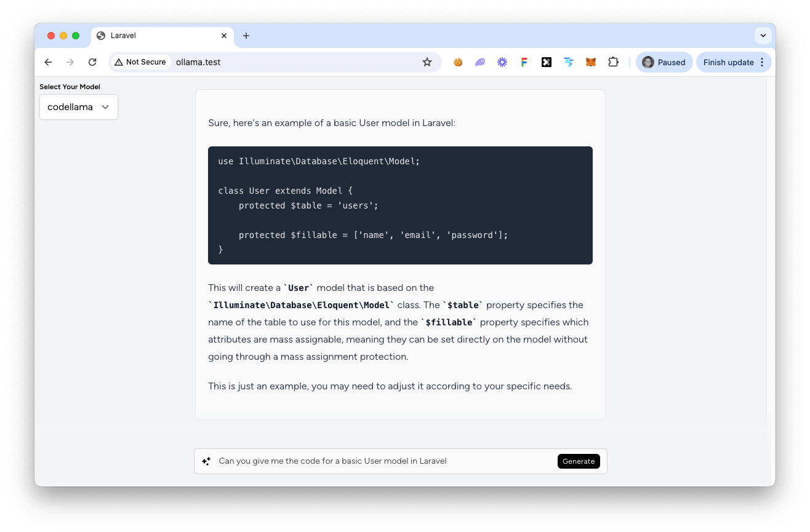Click the bold `$fillable` inline code in paragraph
This screenshot has height=532, width=810.
coord(449,322)
